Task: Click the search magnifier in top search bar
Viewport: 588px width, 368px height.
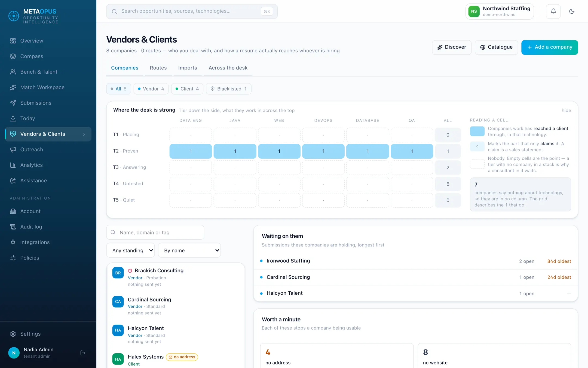Action: point(114,11)
